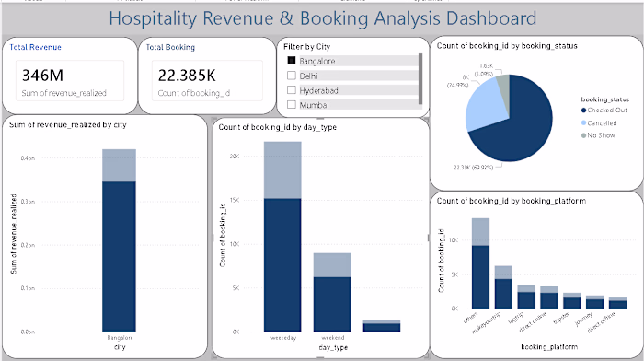Viewport: 644px width, 361px height.
Task: Click the No Show legend marker
Action: click(583, 135)
